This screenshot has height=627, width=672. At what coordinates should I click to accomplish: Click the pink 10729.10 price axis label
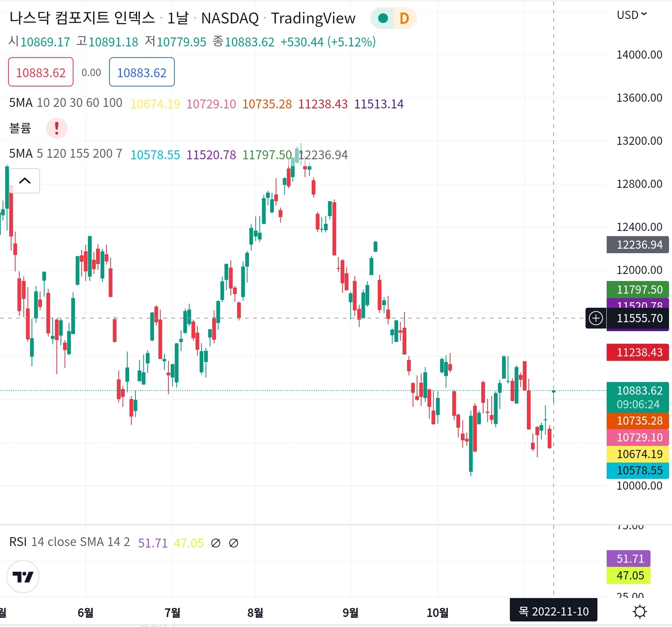tap(638, 437)
